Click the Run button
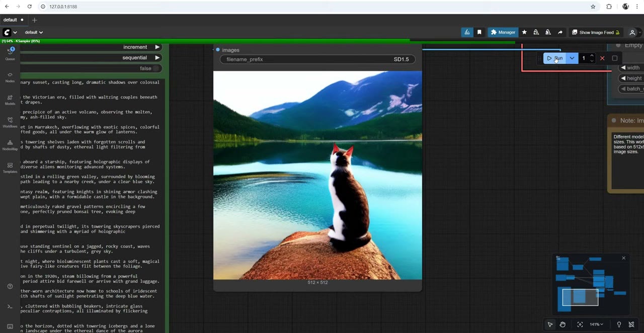 [x=555, y=58]
